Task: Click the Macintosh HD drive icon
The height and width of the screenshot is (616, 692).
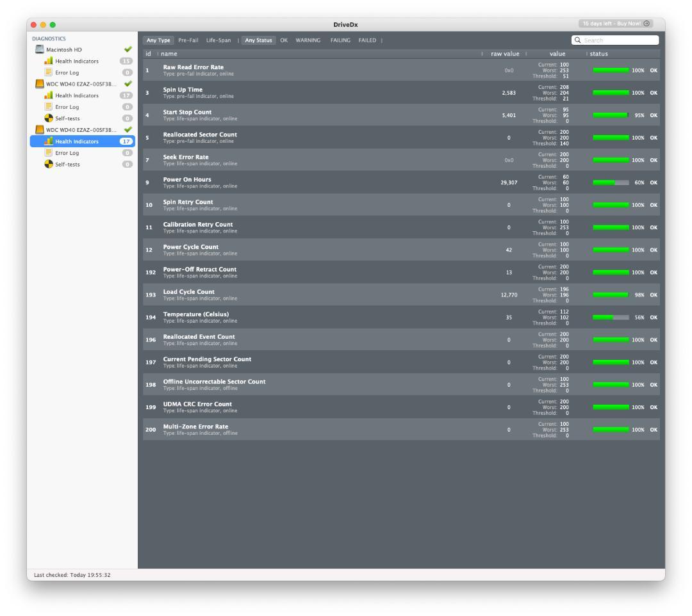Action: (x=39, y=49)
